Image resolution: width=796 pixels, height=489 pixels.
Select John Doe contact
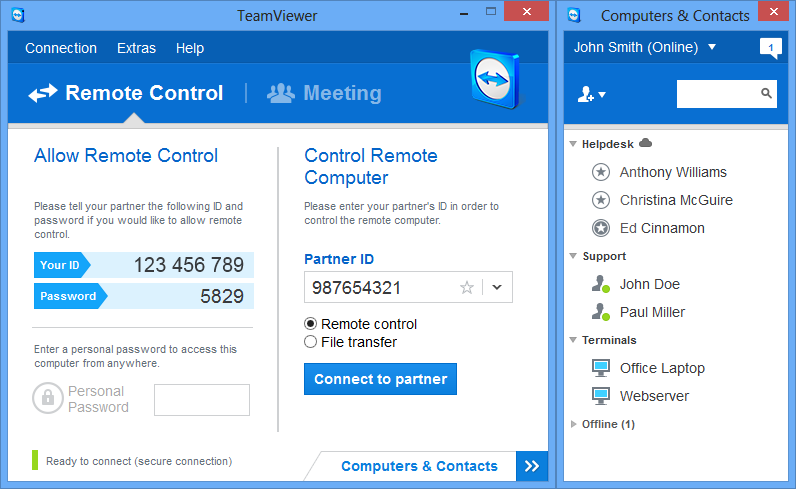coord(650,284)
